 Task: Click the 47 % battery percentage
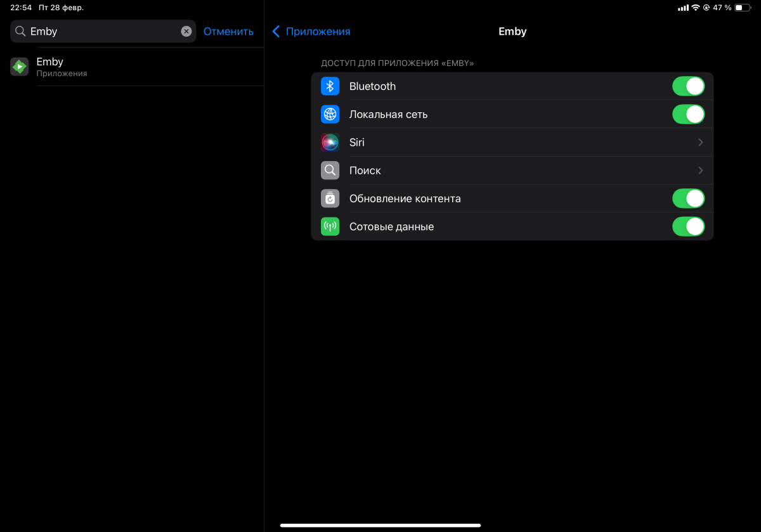(722, 8)
